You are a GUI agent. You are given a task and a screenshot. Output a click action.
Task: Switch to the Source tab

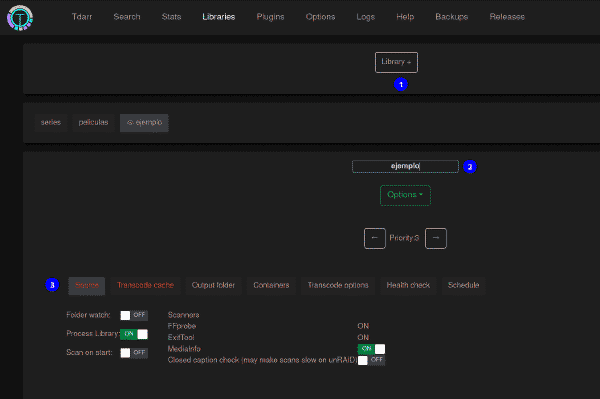click(86, 285)
